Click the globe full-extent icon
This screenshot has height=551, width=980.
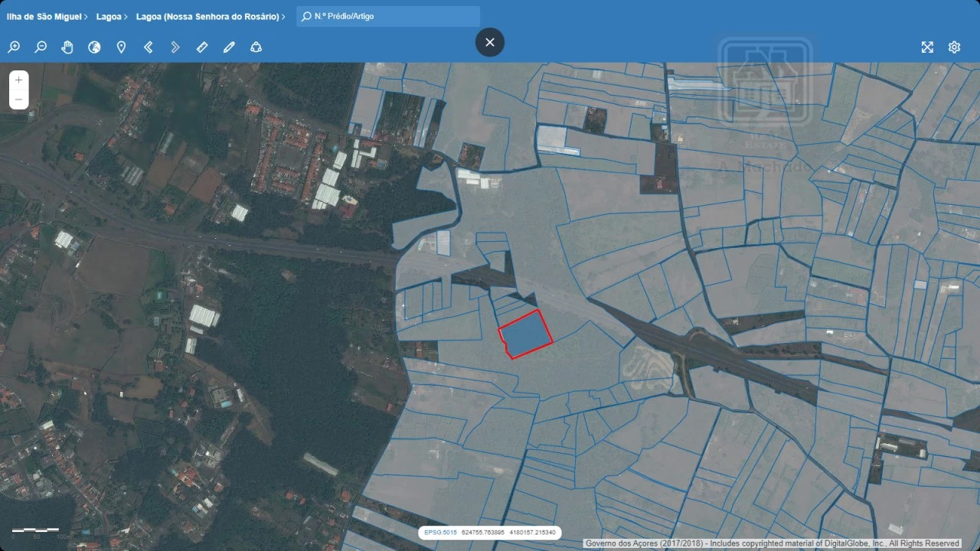(94, 47)
